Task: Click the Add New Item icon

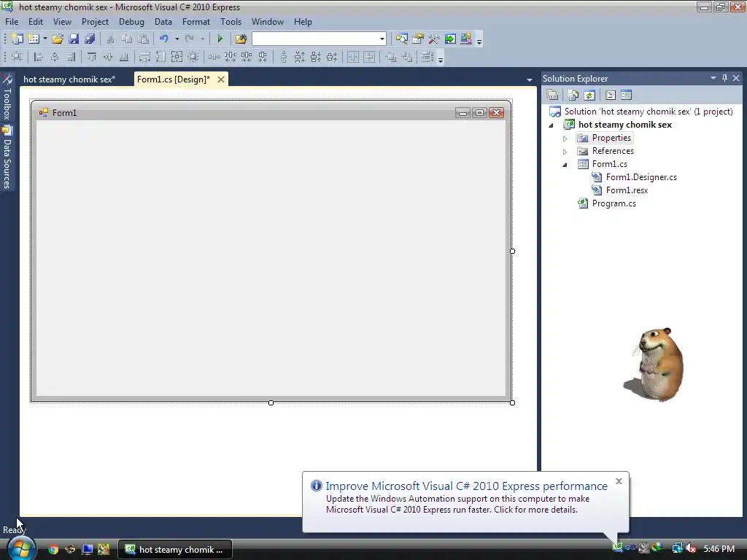Action: click(34, 39)
